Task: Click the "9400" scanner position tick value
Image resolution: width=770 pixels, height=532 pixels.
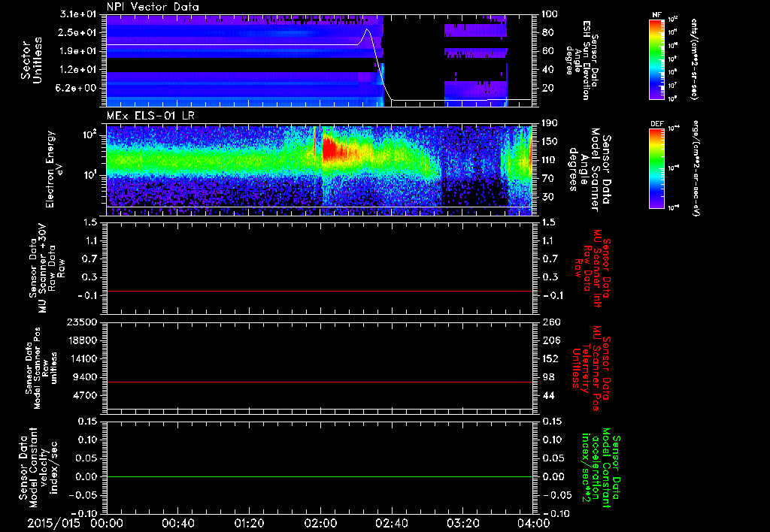Action: [84, 377]
